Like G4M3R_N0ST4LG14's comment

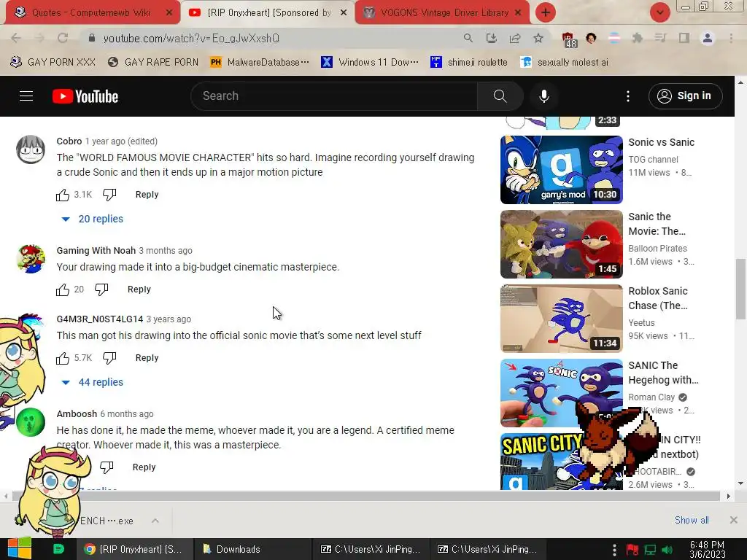(x=63, y=358)
